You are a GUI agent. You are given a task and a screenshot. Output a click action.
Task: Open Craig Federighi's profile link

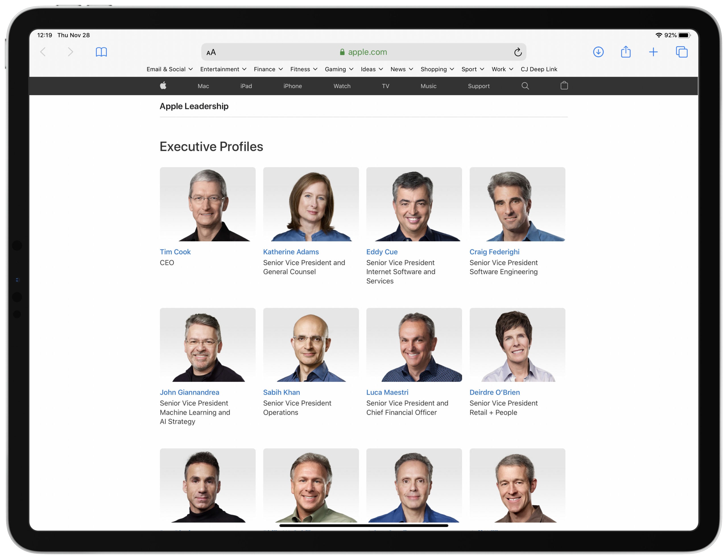(x=494, y=252)
